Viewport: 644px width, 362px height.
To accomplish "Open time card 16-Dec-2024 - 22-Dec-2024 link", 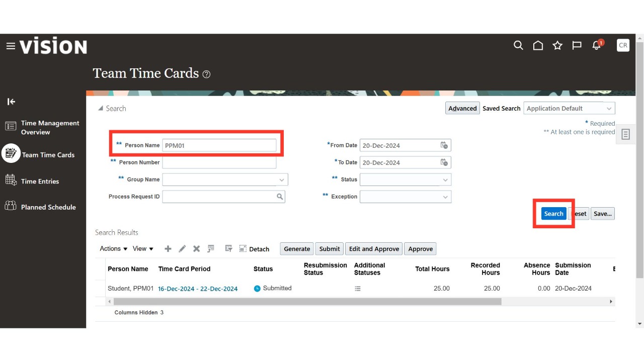I will (x=198, y=289).
